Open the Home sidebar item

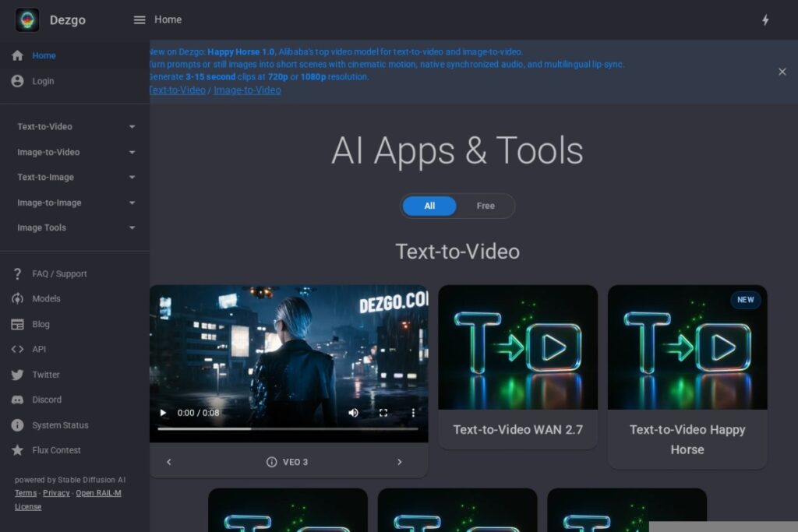[x=75, y=55]
